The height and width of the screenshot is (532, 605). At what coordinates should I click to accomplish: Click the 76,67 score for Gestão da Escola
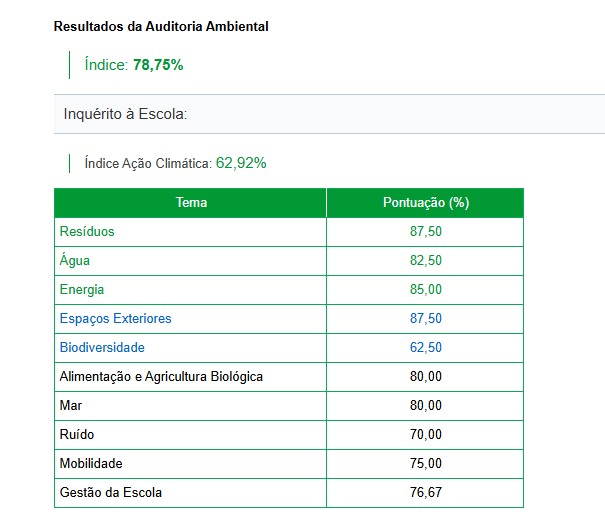point(426,492)
